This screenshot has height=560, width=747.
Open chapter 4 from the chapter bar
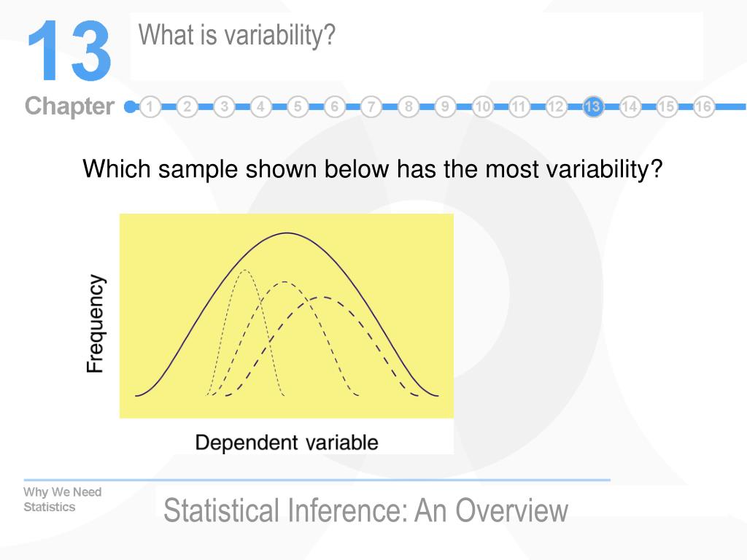point(260,106)
